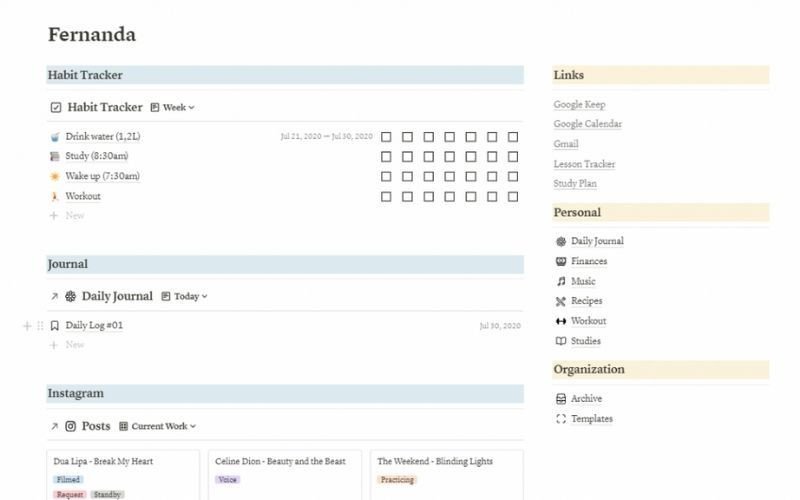Check first checkbox in Drink water row
800x500 pixels.
(x=386, y=137)
